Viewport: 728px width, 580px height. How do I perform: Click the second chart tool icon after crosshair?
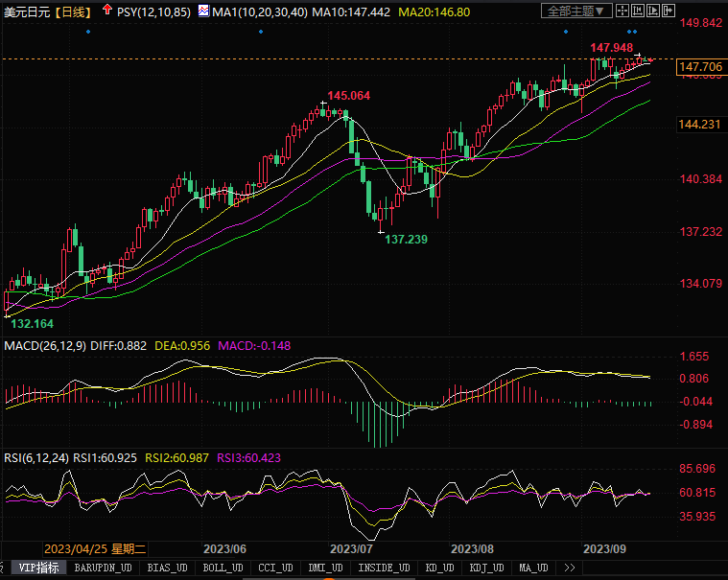640,12
